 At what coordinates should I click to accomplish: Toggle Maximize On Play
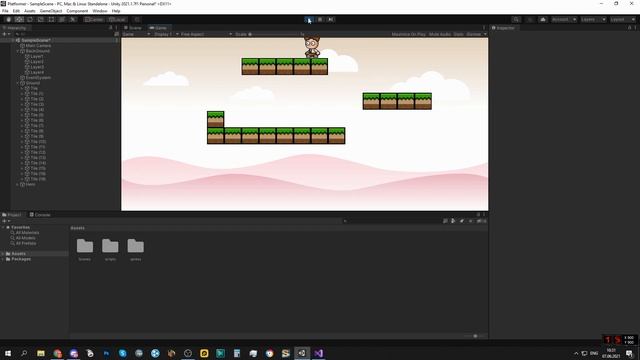coord(409,34)
